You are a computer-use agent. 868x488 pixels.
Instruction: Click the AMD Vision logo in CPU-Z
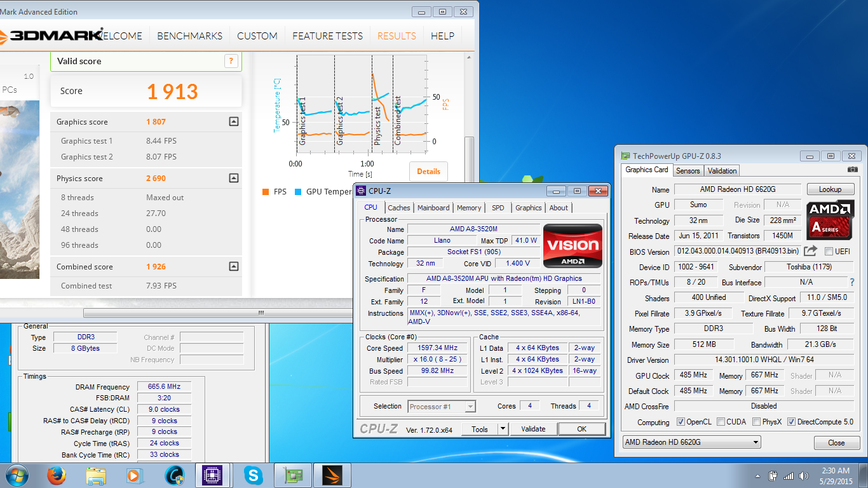click(573, 246)
